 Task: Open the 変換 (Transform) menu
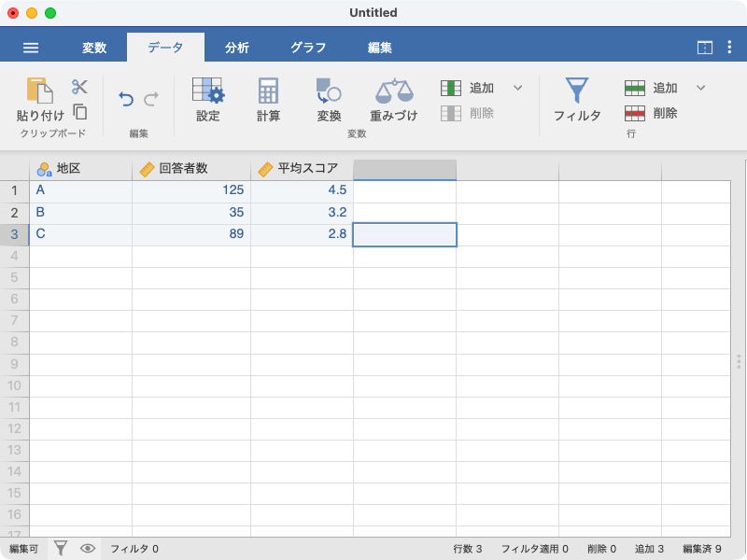coord(329,99)
